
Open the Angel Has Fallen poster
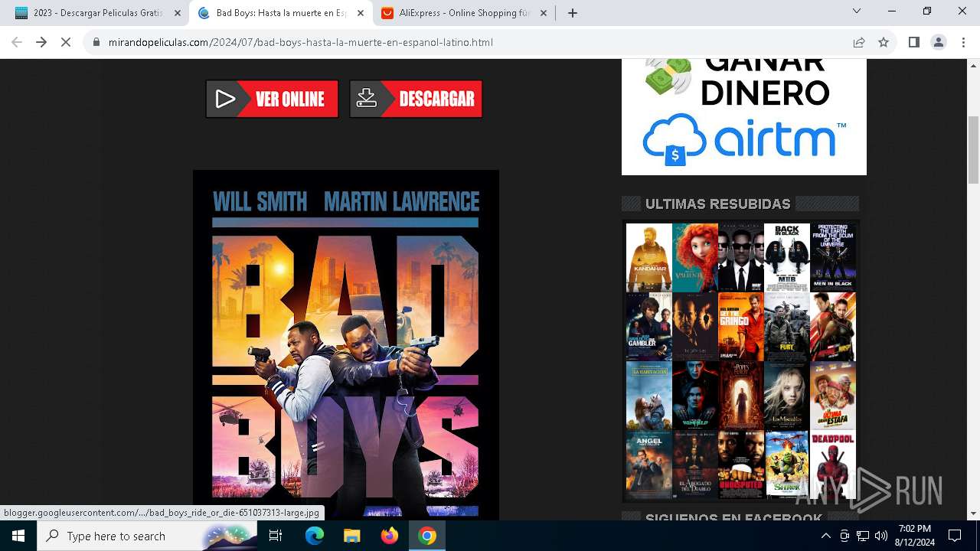point(649,465)
